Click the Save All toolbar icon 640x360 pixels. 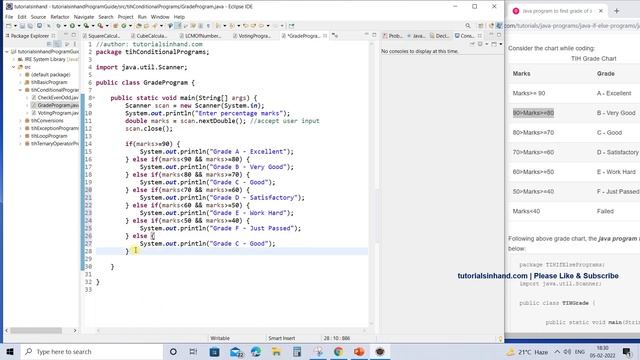[30, 26]
